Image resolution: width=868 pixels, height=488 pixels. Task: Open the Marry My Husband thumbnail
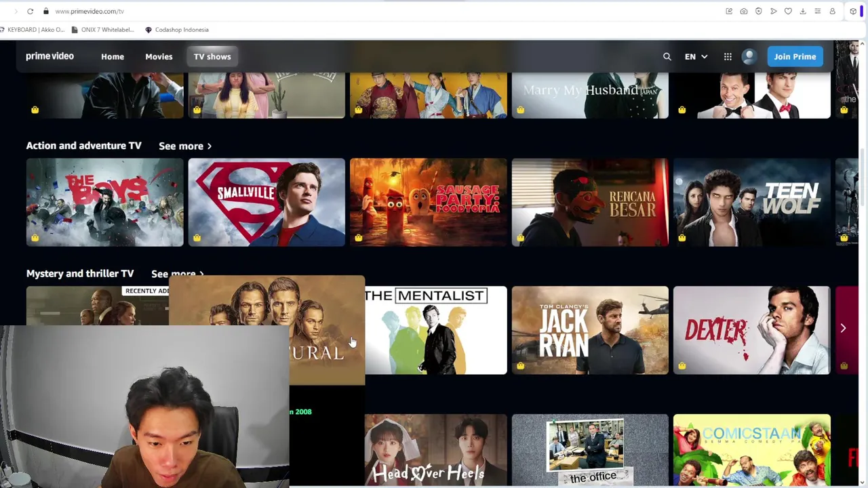pyautogui.click(x=590, y=96)
